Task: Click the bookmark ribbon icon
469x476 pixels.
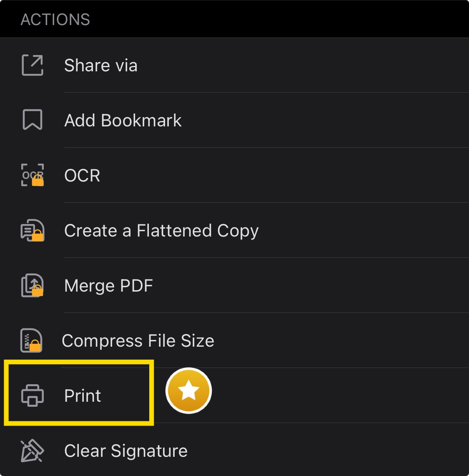Action: click(x=32, y=120)
